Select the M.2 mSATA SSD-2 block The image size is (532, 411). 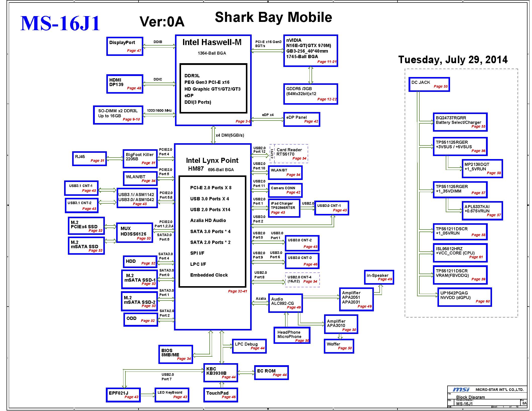pos(139,301)
